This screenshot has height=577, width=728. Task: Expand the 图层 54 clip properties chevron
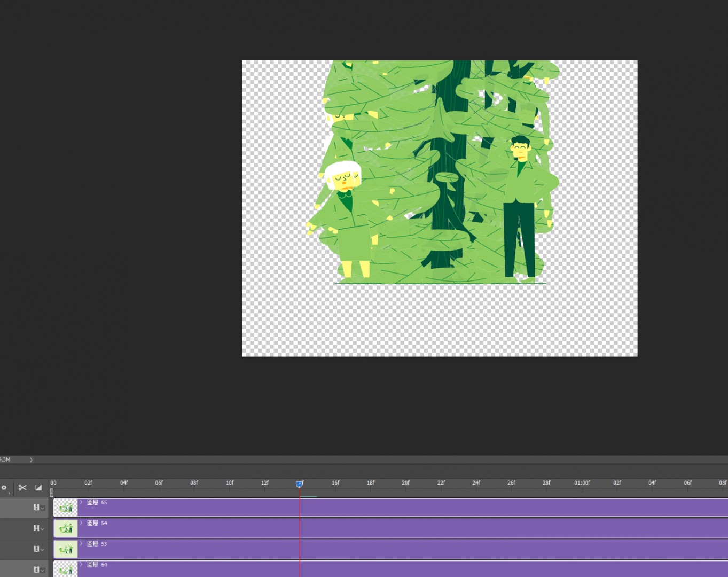point(81,523)
